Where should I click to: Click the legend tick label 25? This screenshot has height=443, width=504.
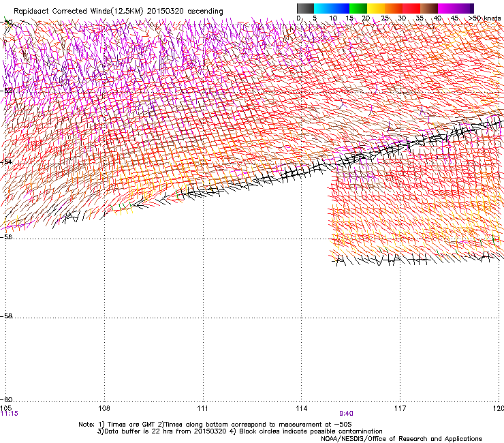pos(385,18)
